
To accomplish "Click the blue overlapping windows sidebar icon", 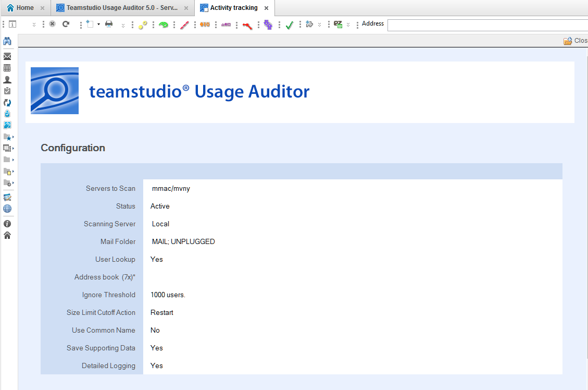I will [x=7, y=125].
